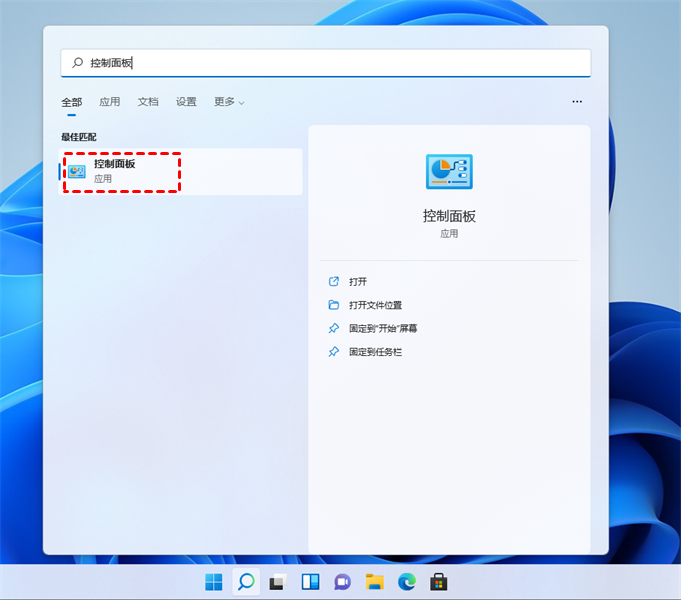The width and height of the screenshot is (681, 600).
Task: Pin via 固定到"开始"屏幕 option
Action: click(383, 329)
